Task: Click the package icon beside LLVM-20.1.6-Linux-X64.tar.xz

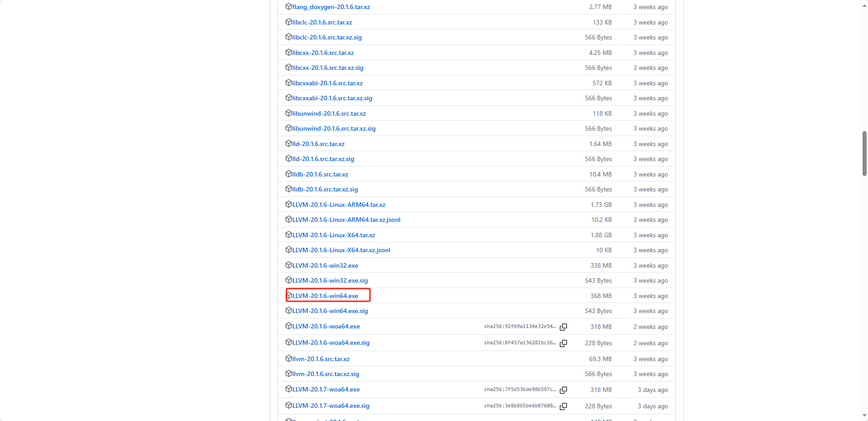Action: pos(288,235)
